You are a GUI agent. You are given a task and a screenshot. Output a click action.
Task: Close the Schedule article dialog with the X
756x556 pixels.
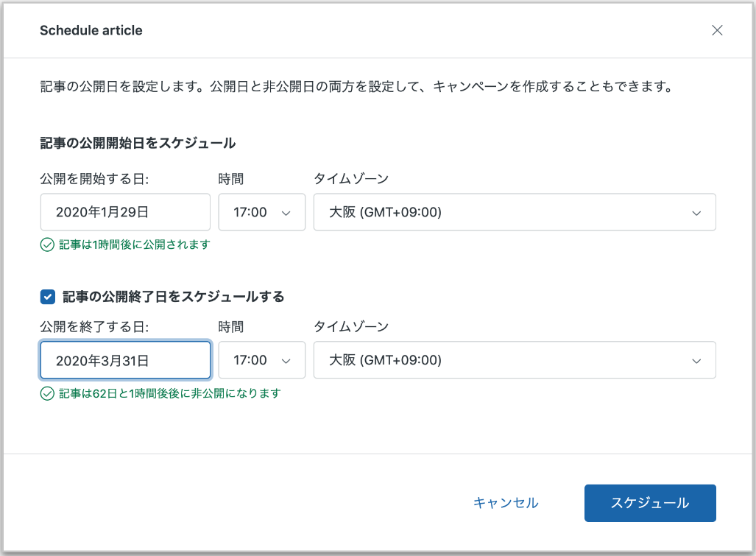717,30
